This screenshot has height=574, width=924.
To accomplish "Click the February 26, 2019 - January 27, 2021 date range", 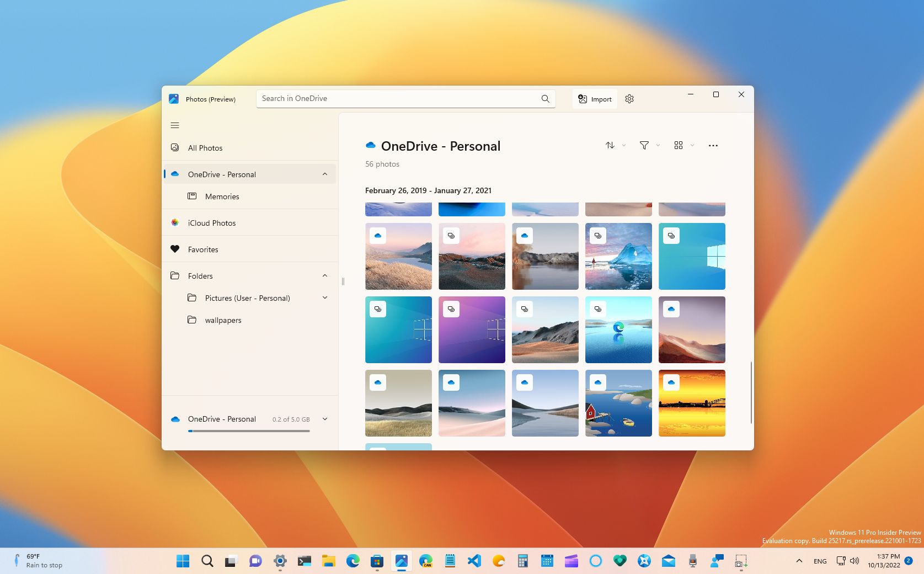I will point(428,190).
